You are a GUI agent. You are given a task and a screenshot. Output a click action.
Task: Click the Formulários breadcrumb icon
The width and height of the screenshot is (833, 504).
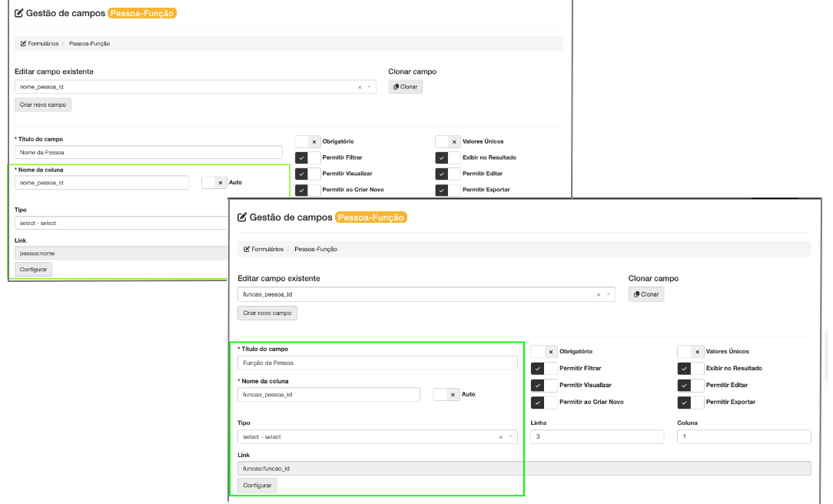[25, 43]
